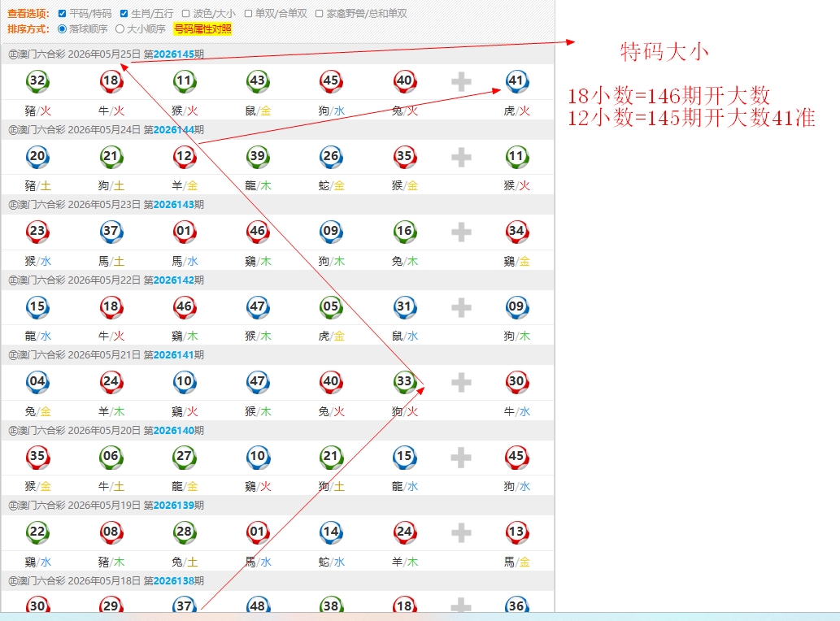Open the 2026141 period number link
The image size is (840, 621).
point(173,355)
